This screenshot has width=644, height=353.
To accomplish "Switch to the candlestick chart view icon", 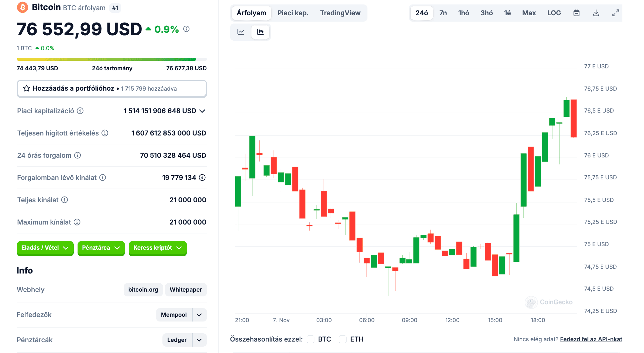I will [260, 32].
